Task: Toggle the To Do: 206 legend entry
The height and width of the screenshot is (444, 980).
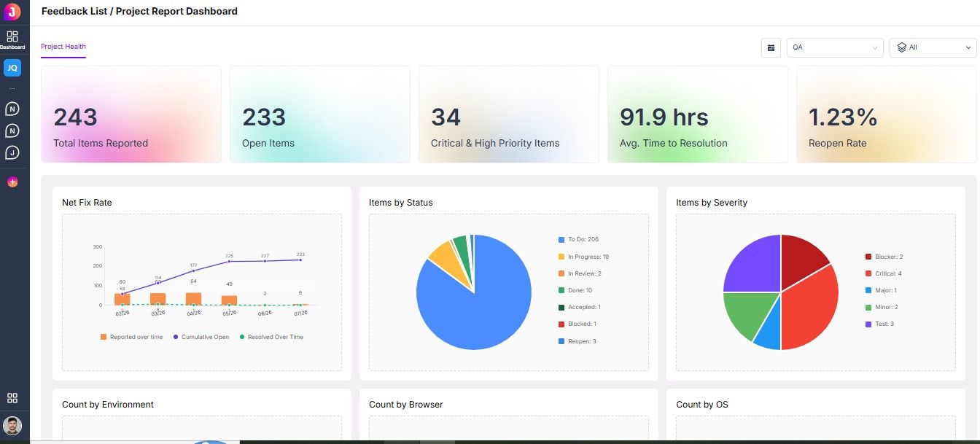Action: [578, 239]
